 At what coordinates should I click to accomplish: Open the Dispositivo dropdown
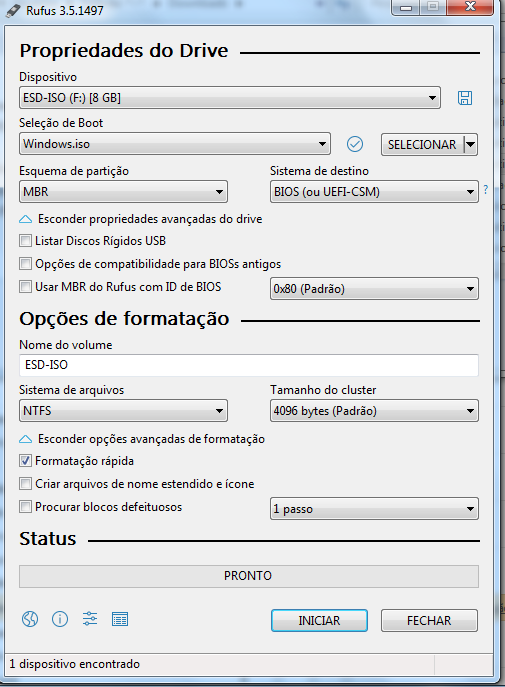(230, 98)
